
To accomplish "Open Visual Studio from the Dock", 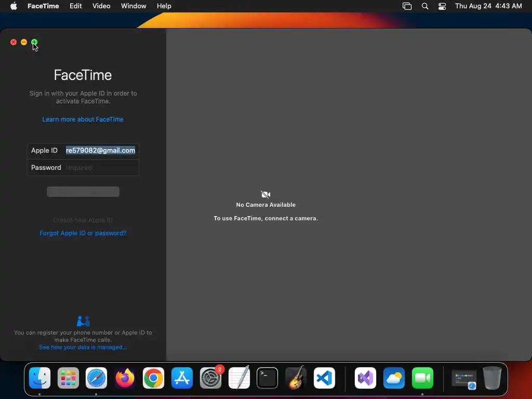I will coord(365,378).
